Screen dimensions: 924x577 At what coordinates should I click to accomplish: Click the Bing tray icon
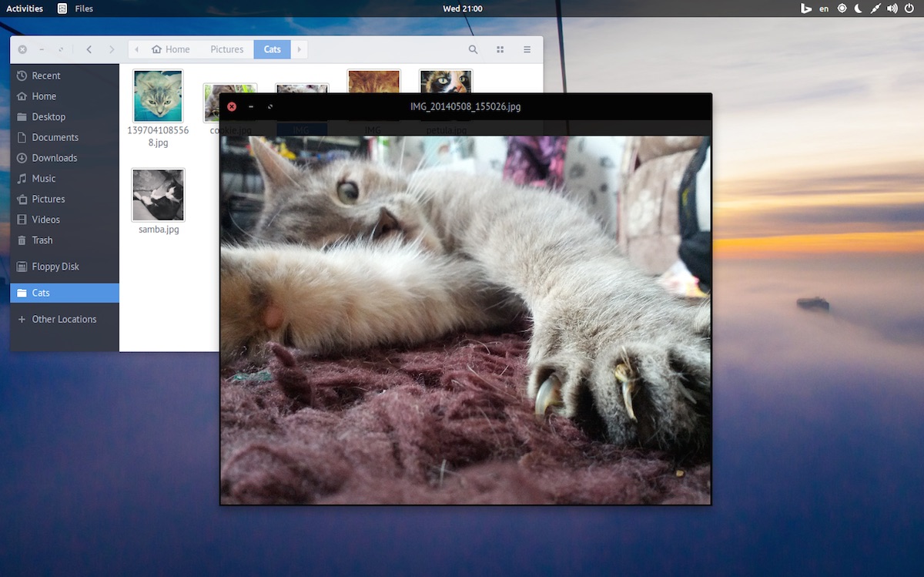[806, 8]
